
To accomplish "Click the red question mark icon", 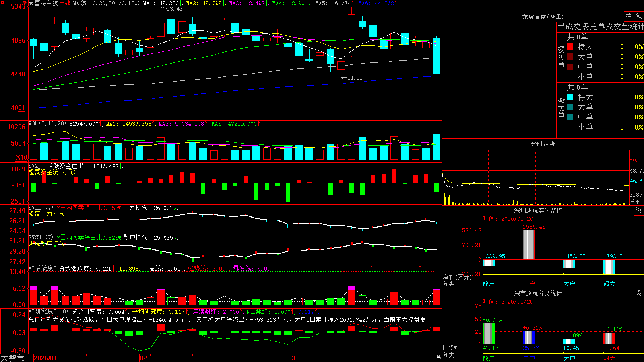I will (25, 3).
